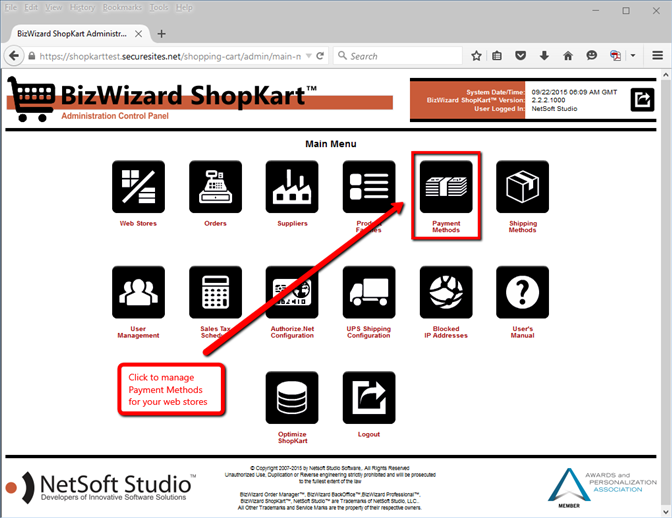Open Pocket icon in browser toolbar
Image resolution: width=672 pixels, height=518 pixels.
[x=520, y=56]
